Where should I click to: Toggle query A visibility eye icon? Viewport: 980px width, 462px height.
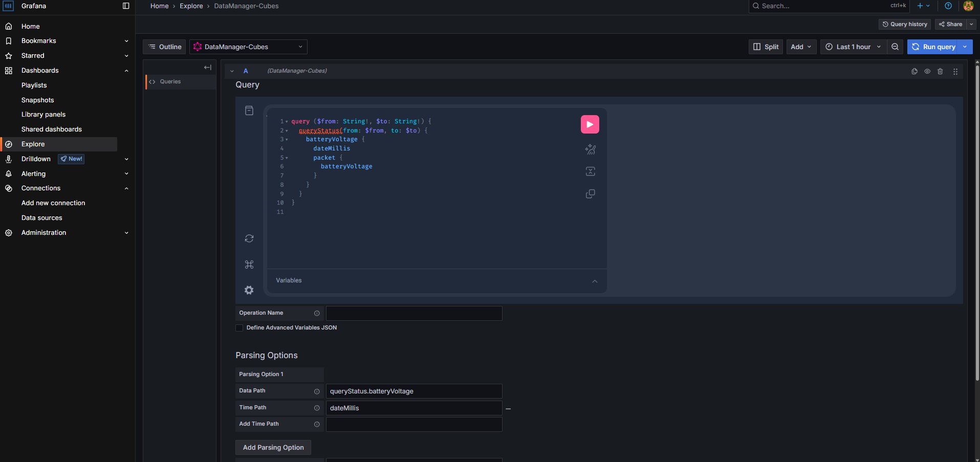click(927, 72)
